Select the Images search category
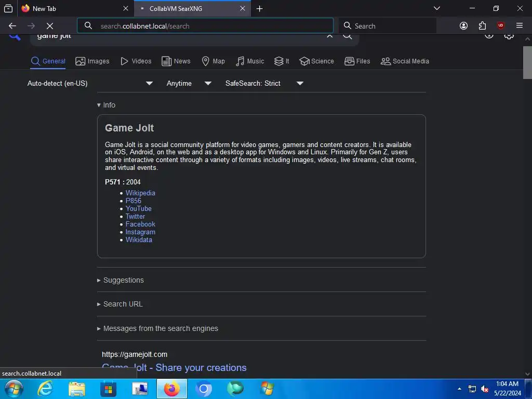This screenshot has width=532, height=399. [x=92, y=61]
